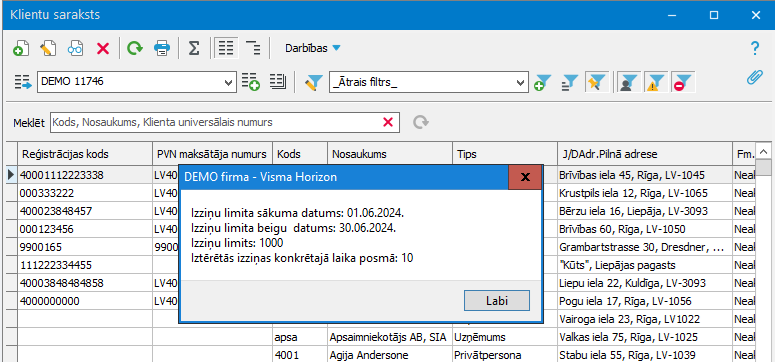Switch to the hierarchical tree view
This screenshot has height=363, width=775.
point(253,48)
